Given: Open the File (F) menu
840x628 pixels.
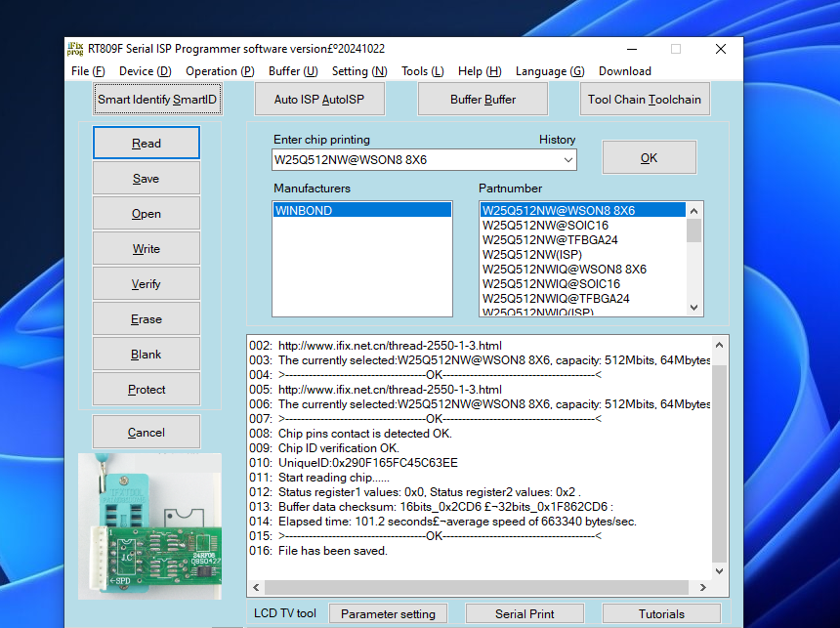Looking at the screenshot, I should (x=88, y=71).
